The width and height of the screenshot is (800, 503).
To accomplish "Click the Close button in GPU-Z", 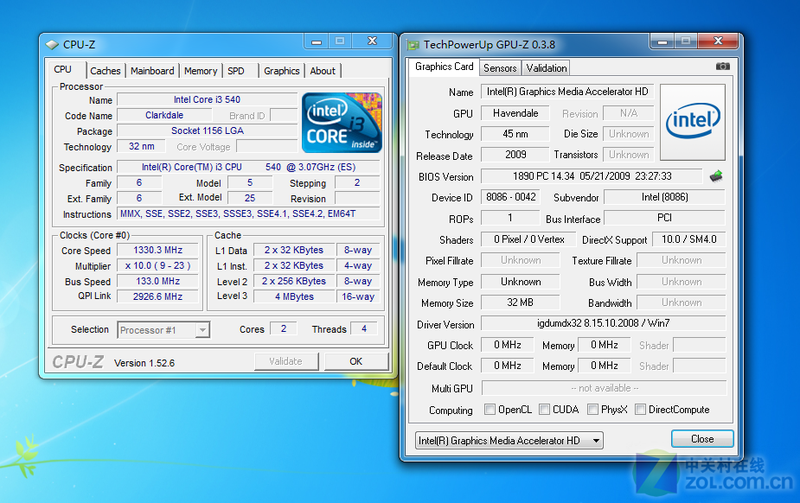I will click(x=702, y=439).
